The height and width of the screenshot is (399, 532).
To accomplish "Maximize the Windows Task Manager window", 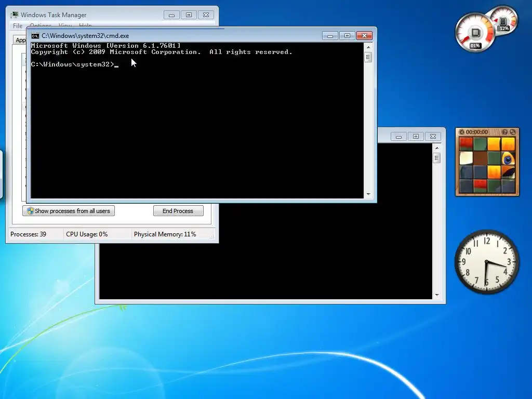I will [189, 15].
